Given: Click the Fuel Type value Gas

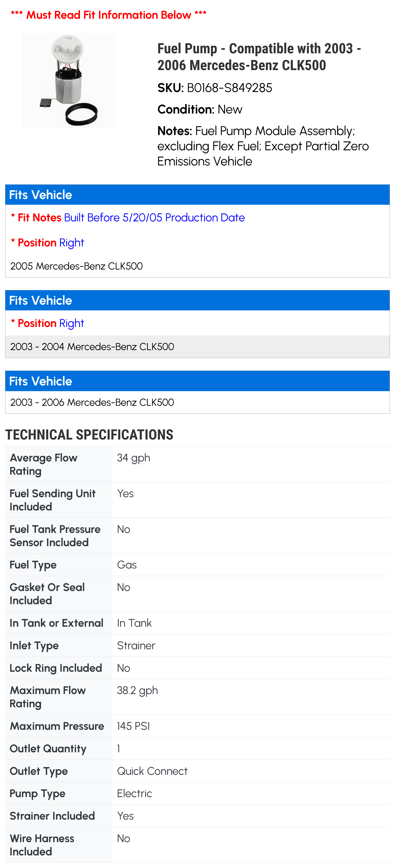Looking at the screenshot, I should [127, 565].
